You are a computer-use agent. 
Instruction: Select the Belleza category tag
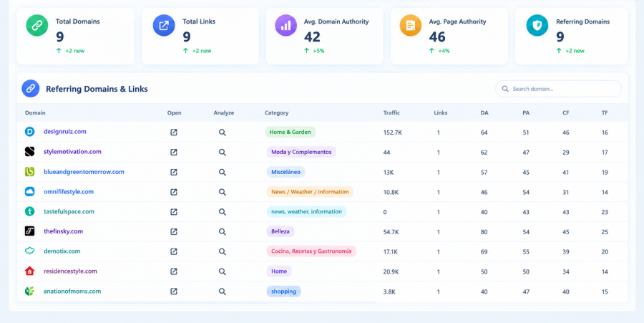[280, 231]
